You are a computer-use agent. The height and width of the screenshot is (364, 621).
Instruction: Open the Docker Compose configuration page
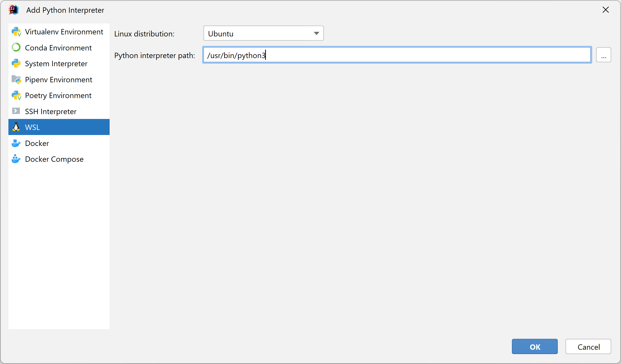pyautogui.click(x=54, y=159)
